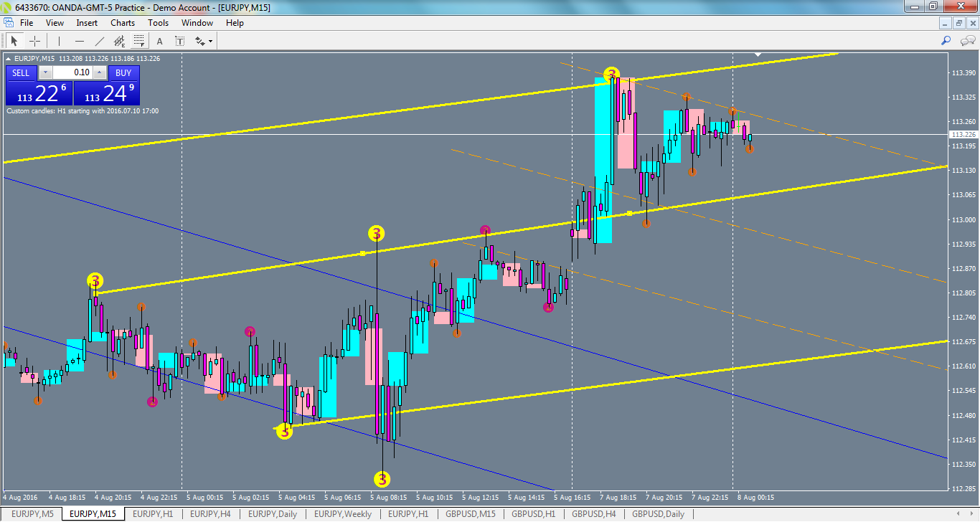The image size is (980, 522).
Task: Select the text annotation tool
Action: 159,41
